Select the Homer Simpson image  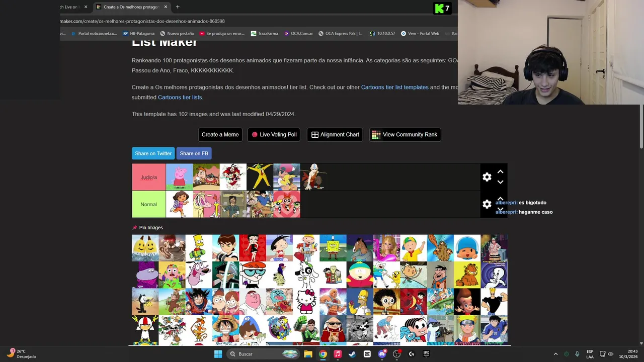pyautogui.click(x=360, y=302)
